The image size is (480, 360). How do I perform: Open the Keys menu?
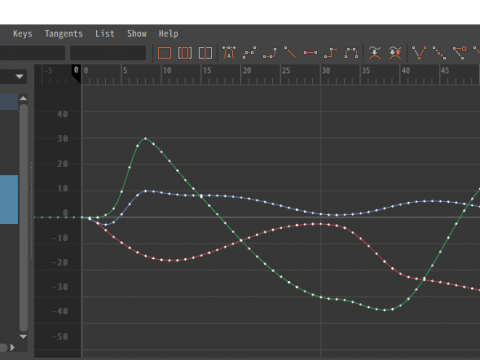[x=23, y=34]
